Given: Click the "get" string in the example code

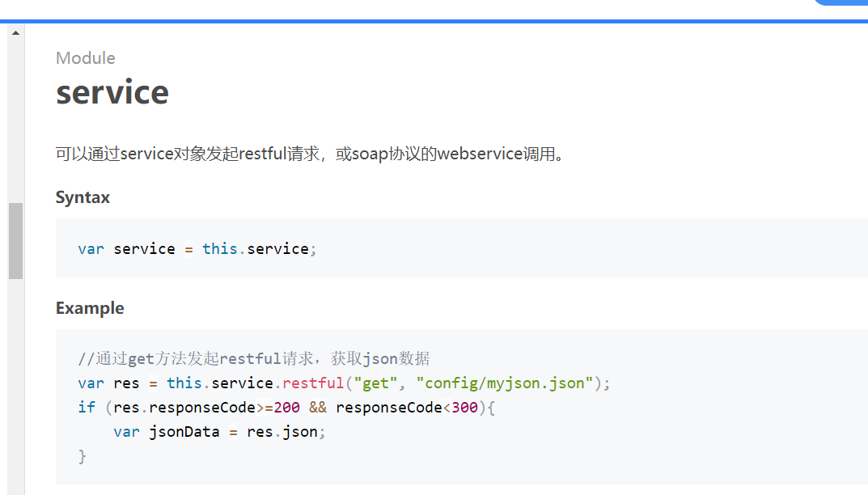Looking at the screenshot, I should point(375,383).
